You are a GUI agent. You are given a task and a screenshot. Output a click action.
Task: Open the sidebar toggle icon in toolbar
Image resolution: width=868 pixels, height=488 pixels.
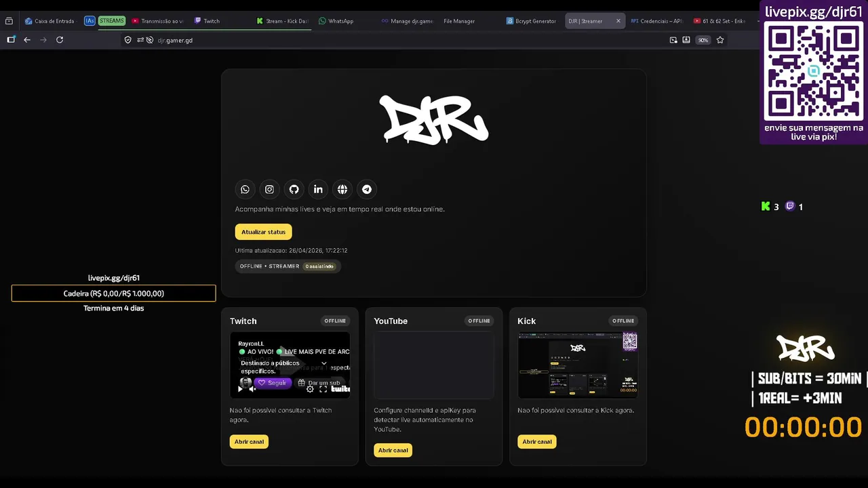(11, 40)
